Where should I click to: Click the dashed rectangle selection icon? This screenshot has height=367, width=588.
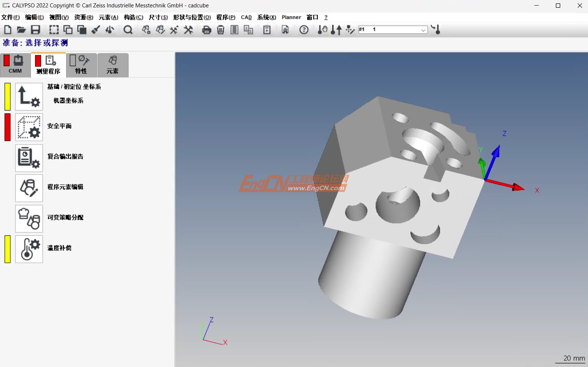pos(54,30)
